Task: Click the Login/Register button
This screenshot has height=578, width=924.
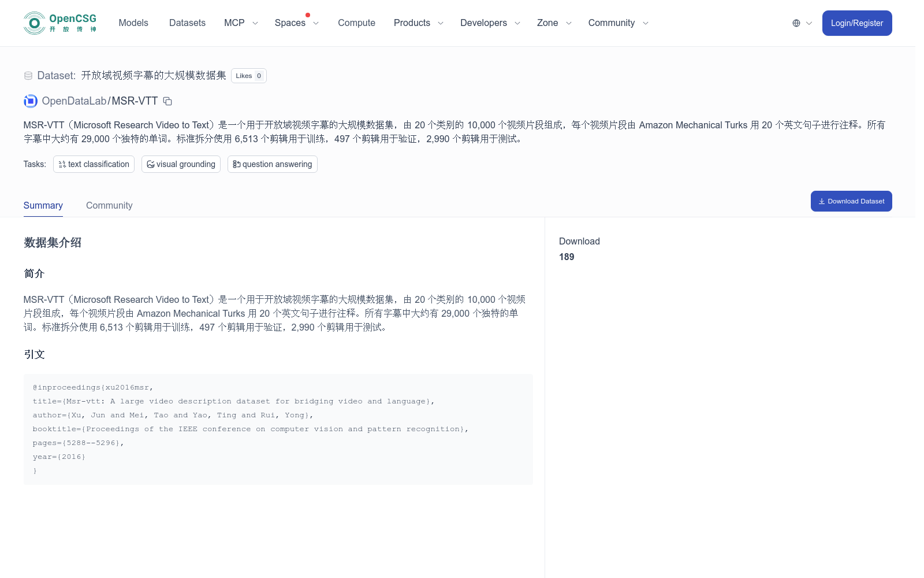Action: pyautogui.click(x=857, y=23)
